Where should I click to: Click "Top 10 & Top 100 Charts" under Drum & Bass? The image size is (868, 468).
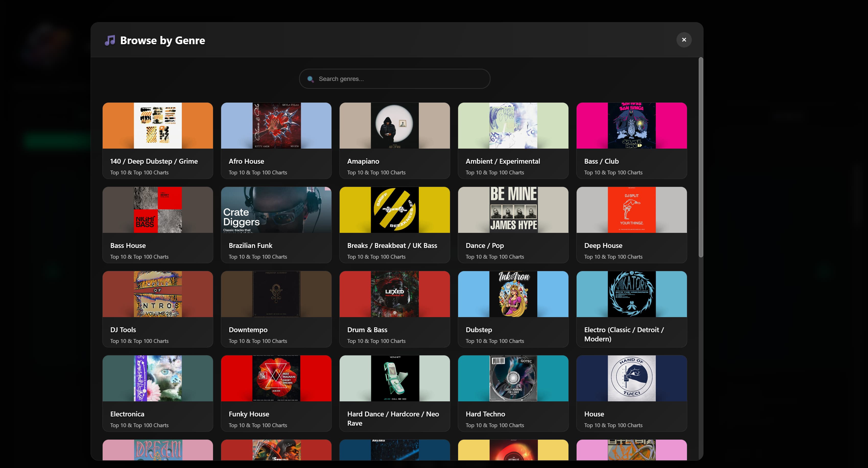tap(376, 341)
